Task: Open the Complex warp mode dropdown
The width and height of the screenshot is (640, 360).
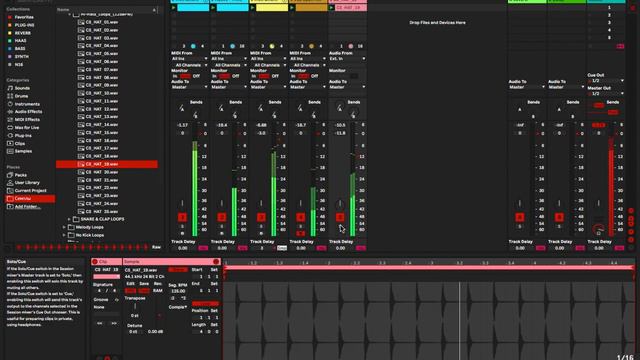Action: pos(178,307)
